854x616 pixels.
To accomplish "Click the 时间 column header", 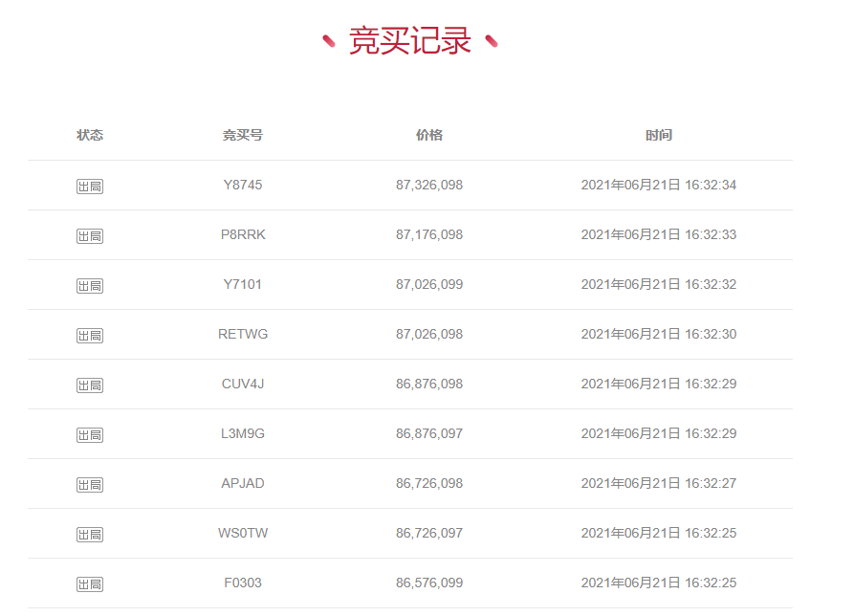I will coord(659,135).
